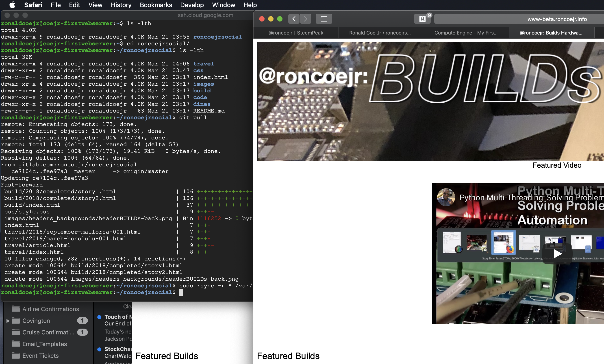This screenshot has width=604, height=364.
Task: Select the Email_Templates folder icon
Action: coord(16,344)
